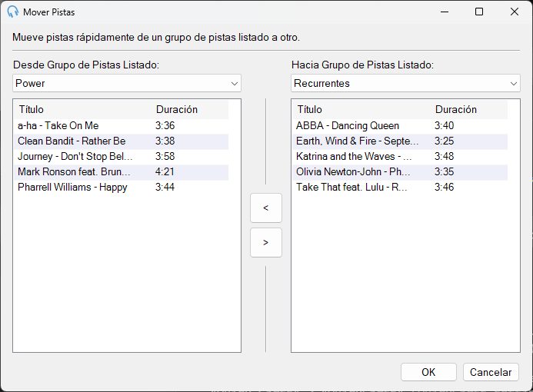The image size is (533, 392).
Task: Click the Cancelar button
Action: coord(491,372)
